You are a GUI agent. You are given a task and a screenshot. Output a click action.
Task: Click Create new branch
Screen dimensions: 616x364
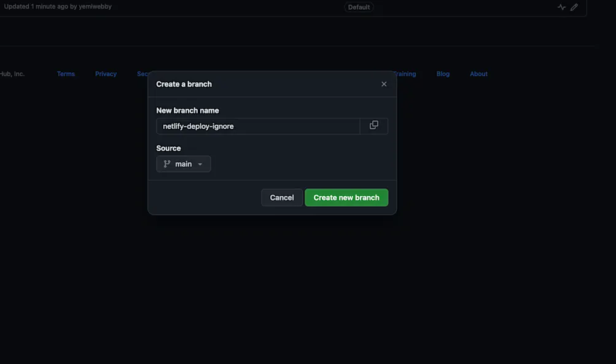346,197
